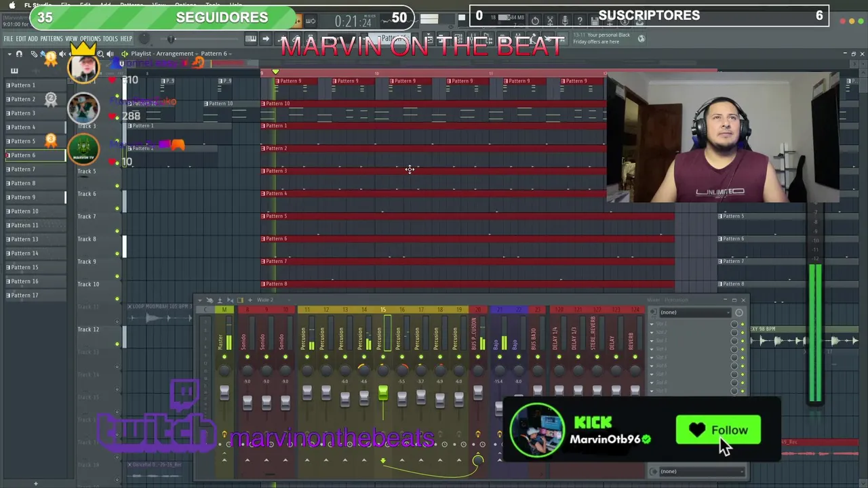868x488 pixels.
Task: Toggle the Master mixer track mute LED
Action: click(x=224, y=357)
